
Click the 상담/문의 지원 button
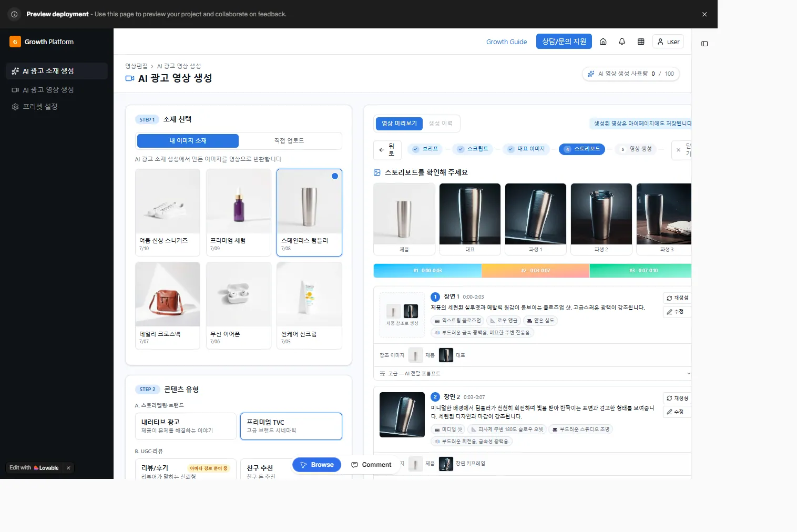click(564, 42)
